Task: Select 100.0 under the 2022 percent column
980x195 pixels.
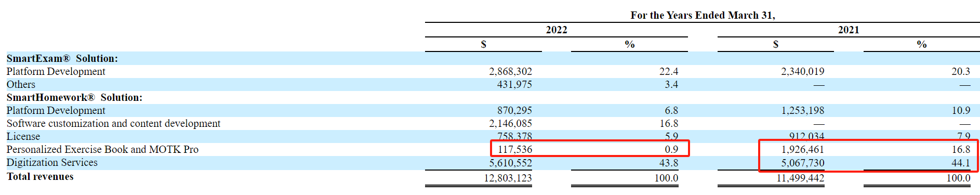Action: 666,178
